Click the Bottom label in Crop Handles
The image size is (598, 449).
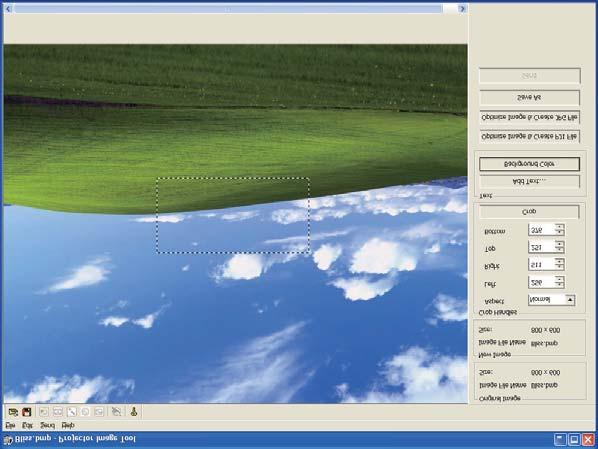click(495, 232)
